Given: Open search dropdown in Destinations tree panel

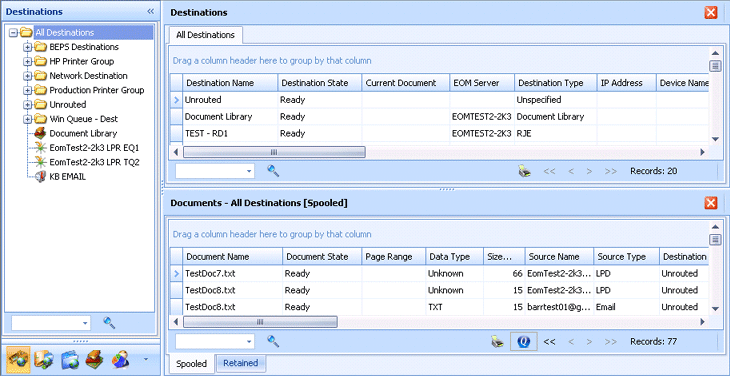Looking at the screenshot, I should point(85,323).
